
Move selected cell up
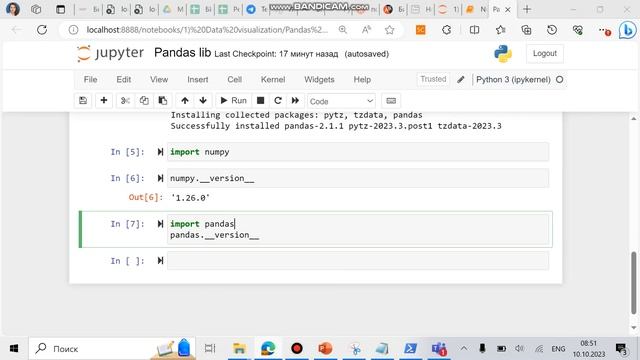point(185,100)
